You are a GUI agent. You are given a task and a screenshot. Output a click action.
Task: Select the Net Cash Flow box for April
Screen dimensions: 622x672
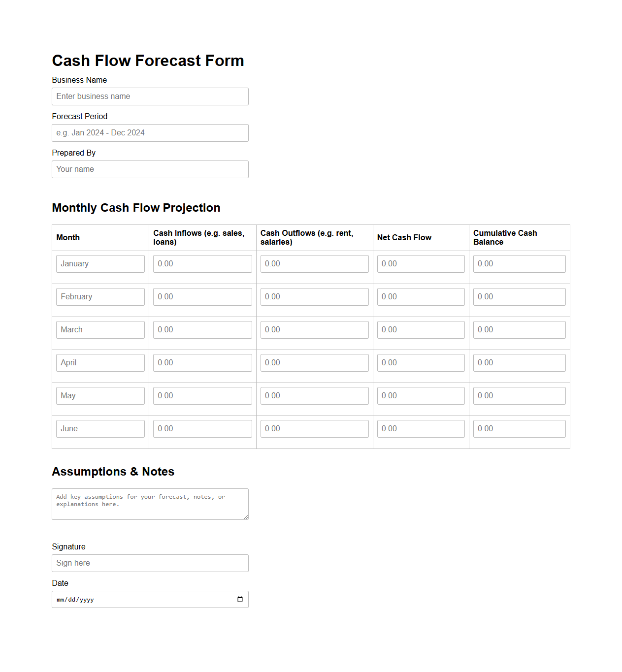coord(421,362)
